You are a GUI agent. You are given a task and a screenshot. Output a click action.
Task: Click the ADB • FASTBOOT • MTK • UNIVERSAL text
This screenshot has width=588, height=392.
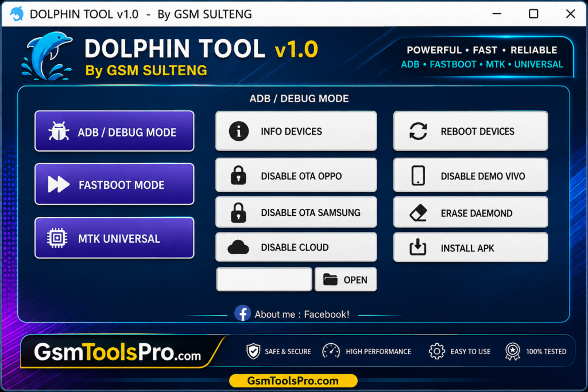click(x=482, y=64)
